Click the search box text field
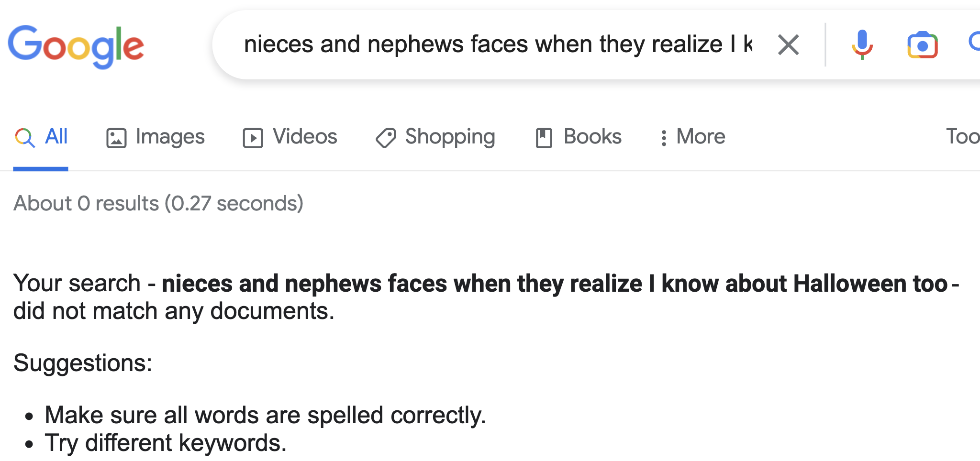980x461 pixels. point(498,44)
